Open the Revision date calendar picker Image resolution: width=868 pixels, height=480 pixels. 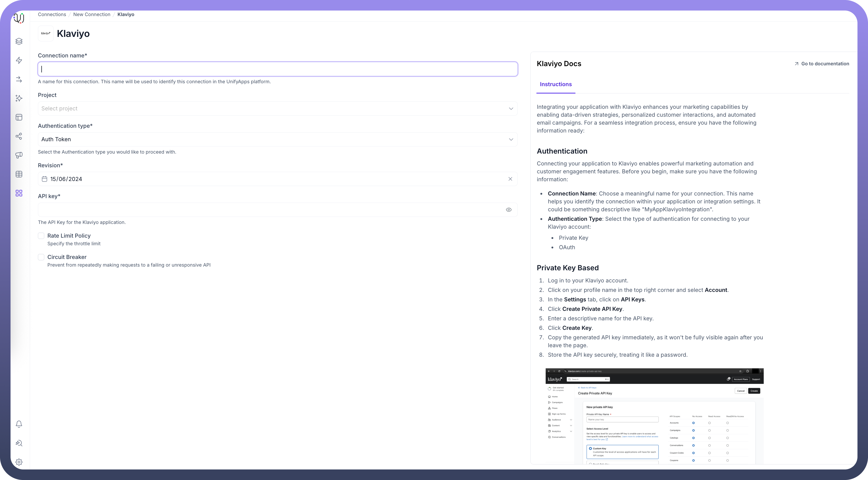[45, 179]
